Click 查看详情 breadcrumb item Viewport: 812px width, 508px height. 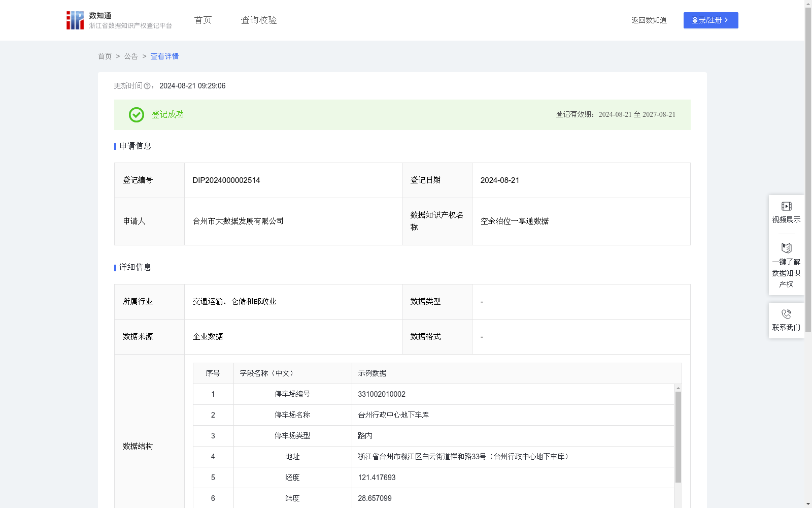(164, 56)
